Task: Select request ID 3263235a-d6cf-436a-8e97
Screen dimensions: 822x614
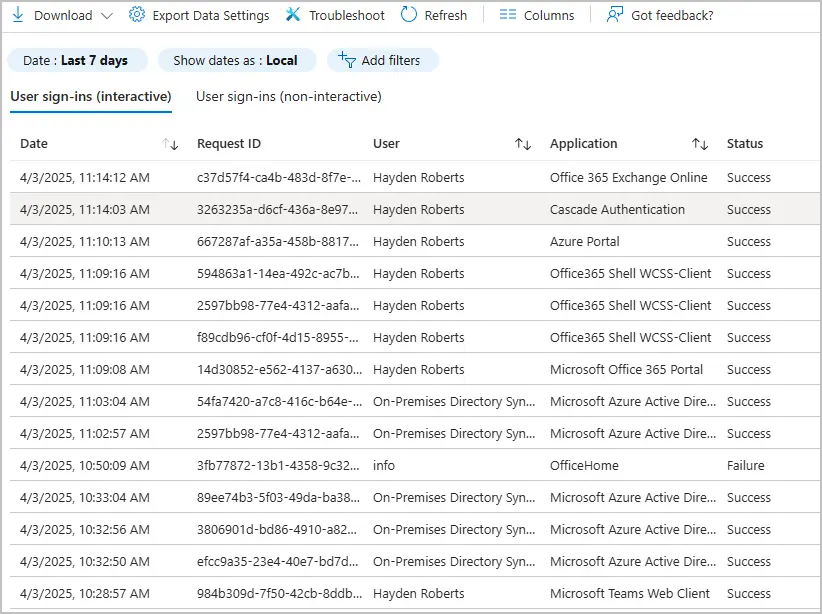Action: (277, 210)
